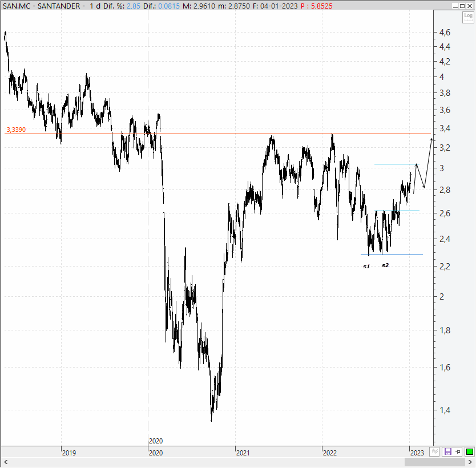
Task: Click the green square indicator button
Action: coord(469,451)
